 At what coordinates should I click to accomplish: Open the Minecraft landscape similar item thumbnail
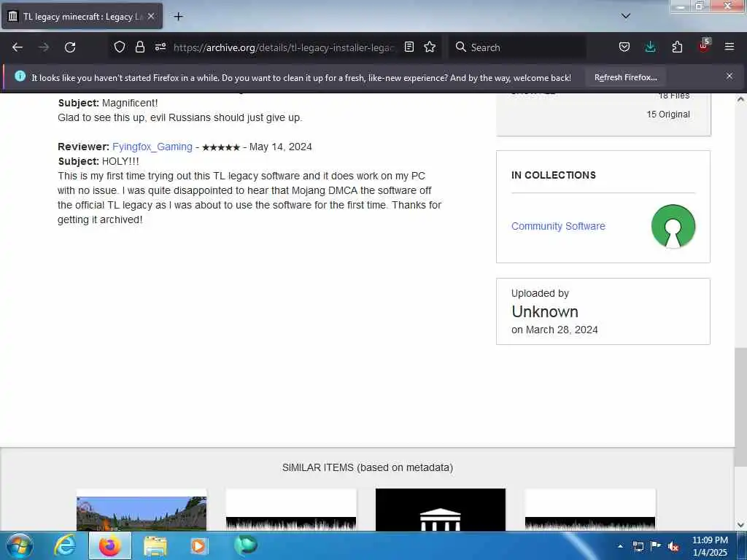(x=142, y=513)
